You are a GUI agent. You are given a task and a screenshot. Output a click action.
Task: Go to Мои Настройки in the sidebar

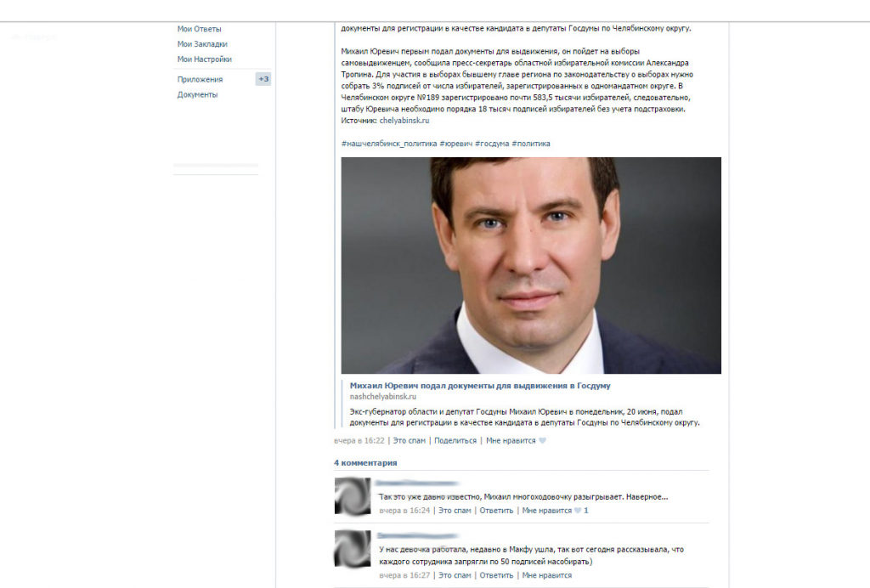click(x=205, y=59)
